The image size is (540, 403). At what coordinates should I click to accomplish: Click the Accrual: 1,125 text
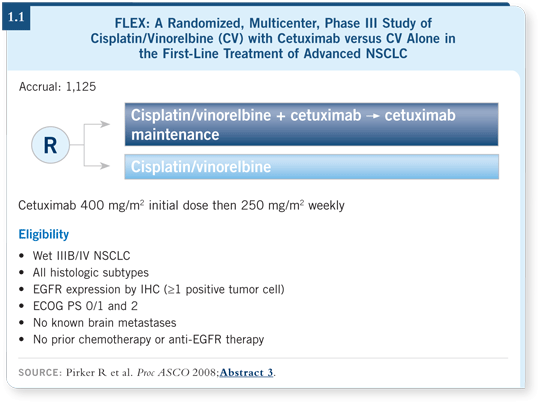[58, 86]
